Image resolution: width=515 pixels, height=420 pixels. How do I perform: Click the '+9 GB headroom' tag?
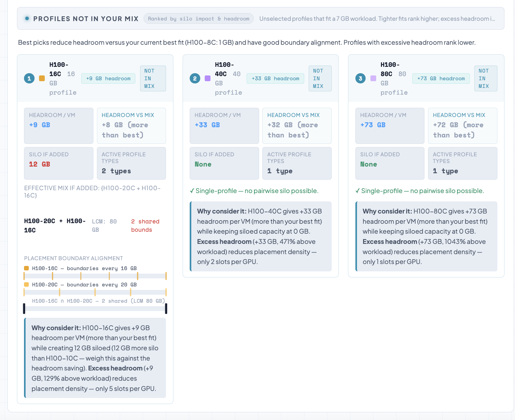[x=108, y=78]
